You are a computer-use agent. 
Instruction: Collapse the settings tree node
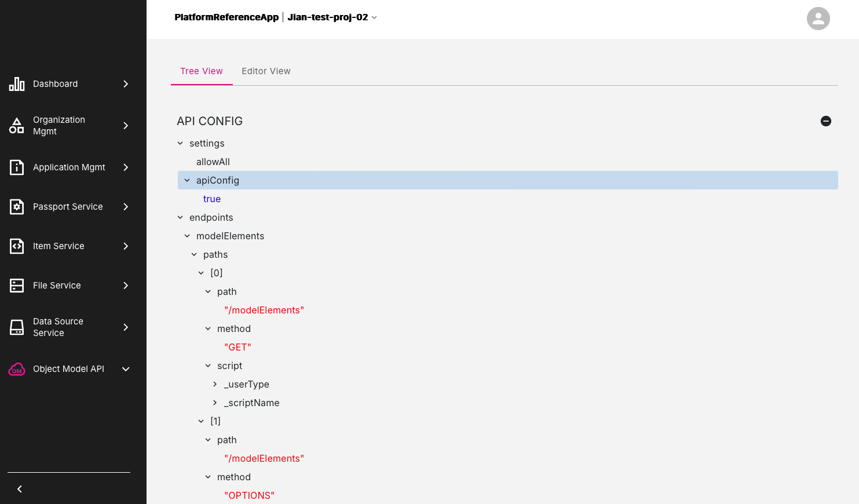point(180,143)
